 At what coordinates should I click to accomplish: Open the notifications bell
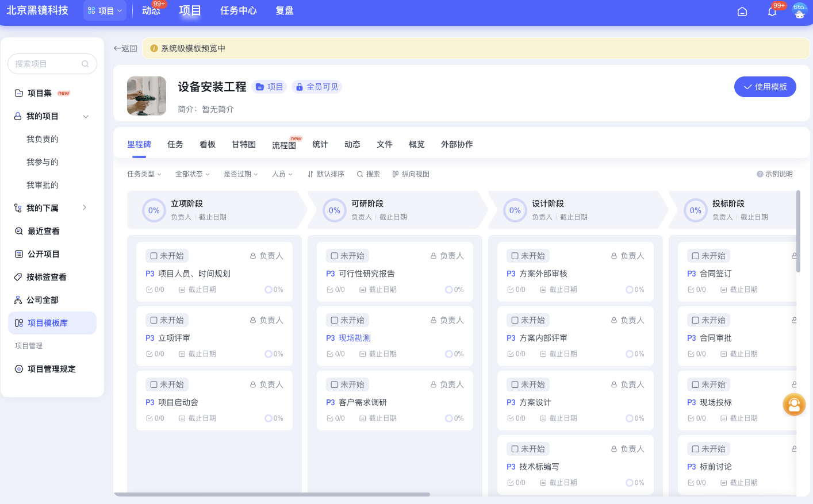[772, 11]
